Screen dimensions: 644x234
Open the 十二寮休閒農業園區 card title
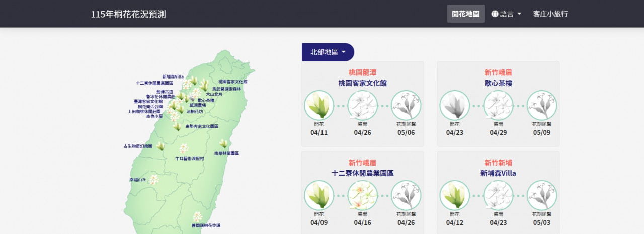point(362,173)
